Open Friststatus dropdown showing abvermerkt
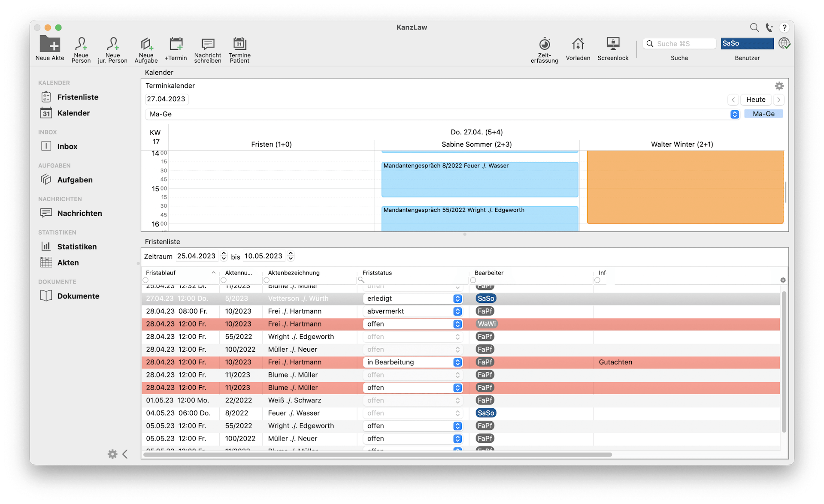This screenshot has height=504, width=824. [413, 311]
